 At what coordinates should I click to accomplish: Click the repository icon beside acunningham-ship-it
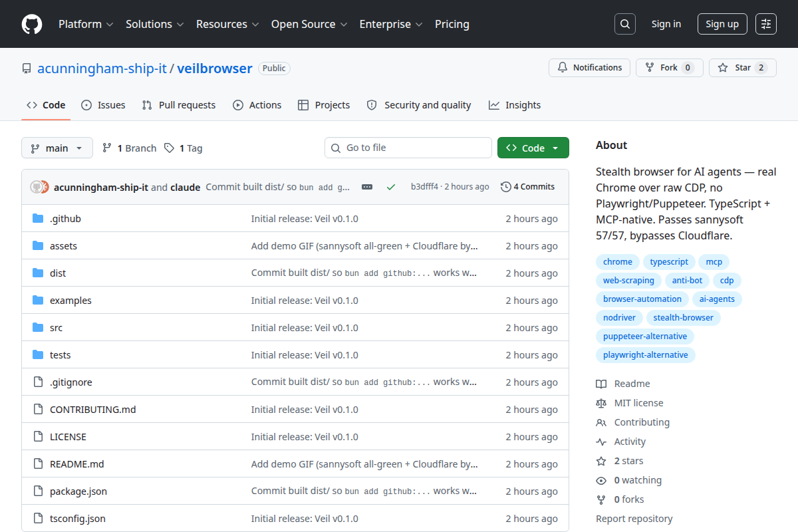click(x=27, y=68)
